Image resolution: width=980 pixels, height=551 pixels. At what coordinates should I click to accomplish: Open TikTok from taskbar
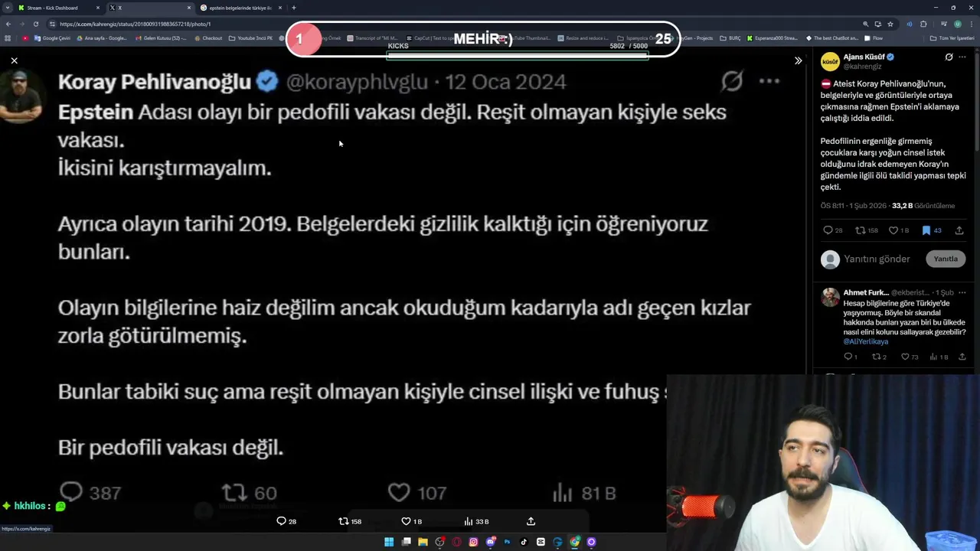tap(524, 542)
